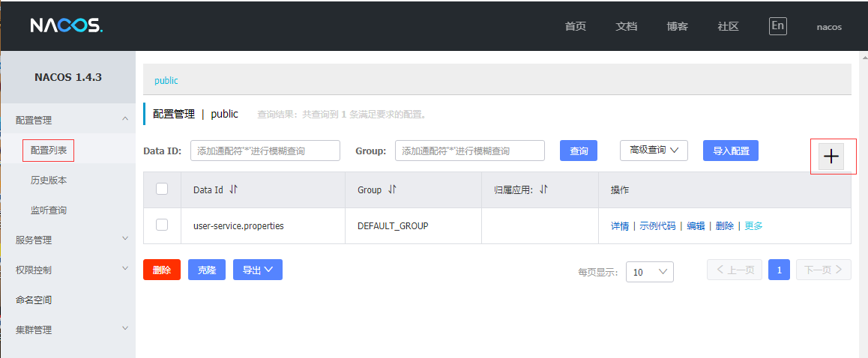Click the 导入配置 button
Screen dimensions: 868x358
(x=731, y=151)
